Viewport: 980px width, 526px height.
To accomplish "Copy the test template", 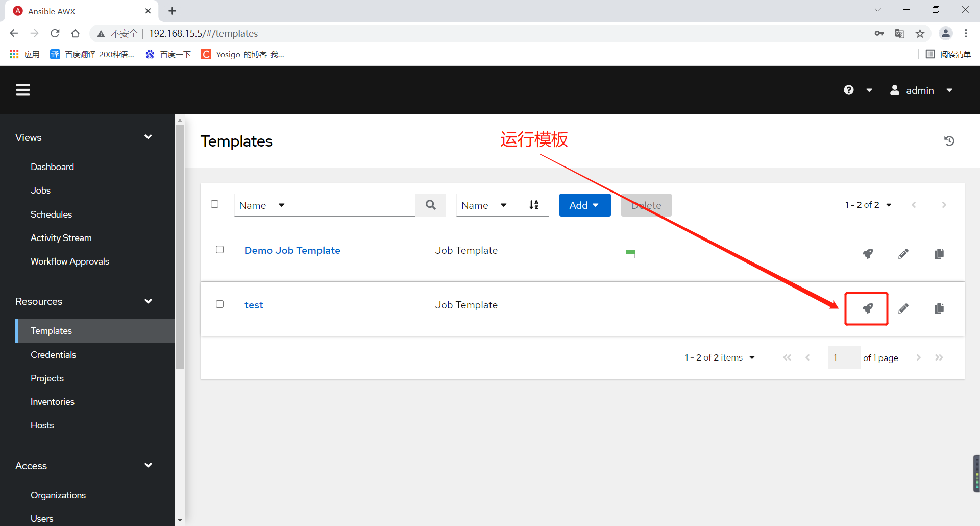I will pos(939,308).
